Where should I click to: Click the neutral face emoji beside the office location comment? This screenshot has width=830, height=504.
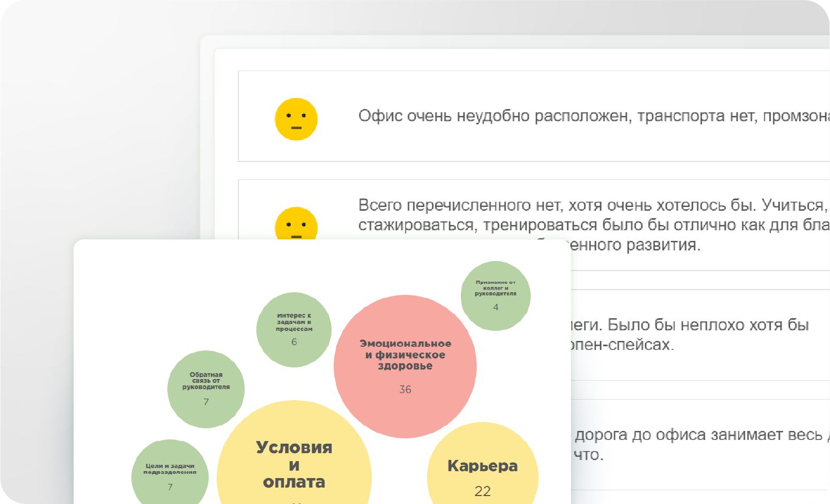coord(295,119)
